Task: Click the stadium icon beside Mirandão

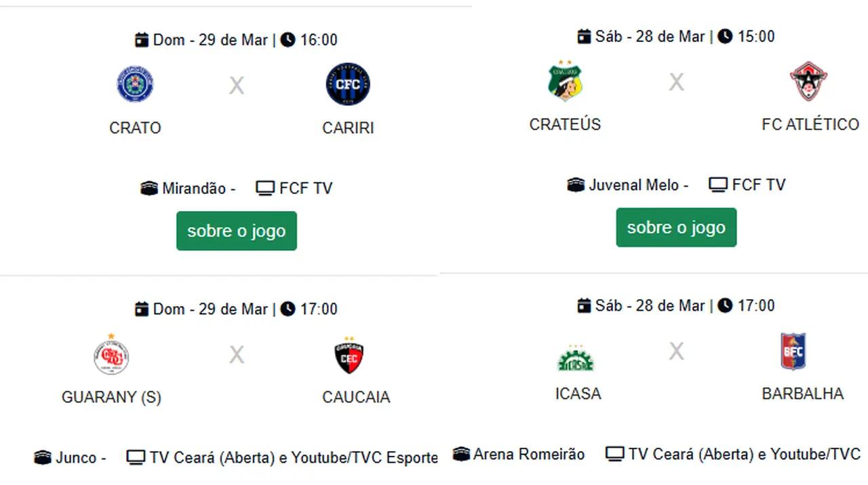Action: pyautogui.click(x=149, y=188)
